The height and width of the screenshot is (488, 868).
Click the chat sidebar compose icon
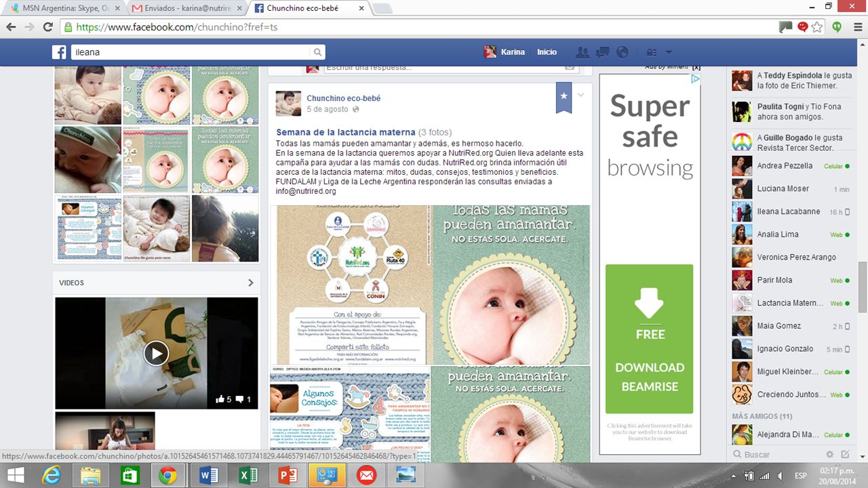tap(845, 455)
